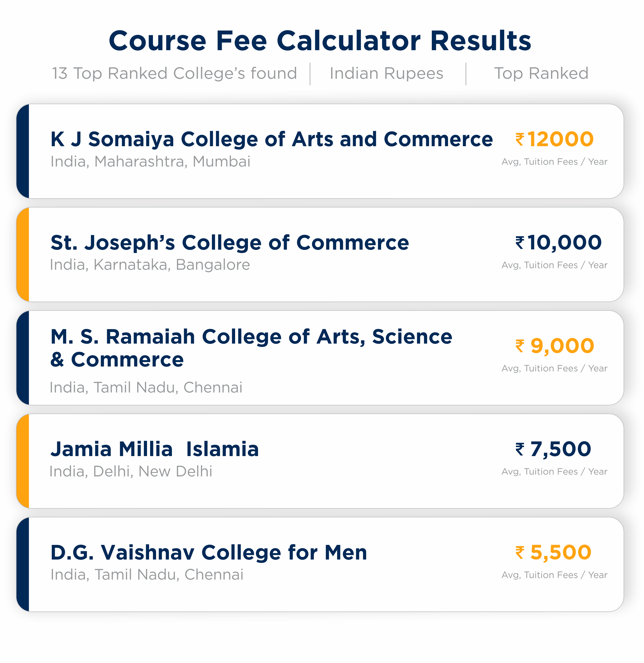Select D.G. Vaishnav College for Men
The image size is (644, 663).
(209, 552)
